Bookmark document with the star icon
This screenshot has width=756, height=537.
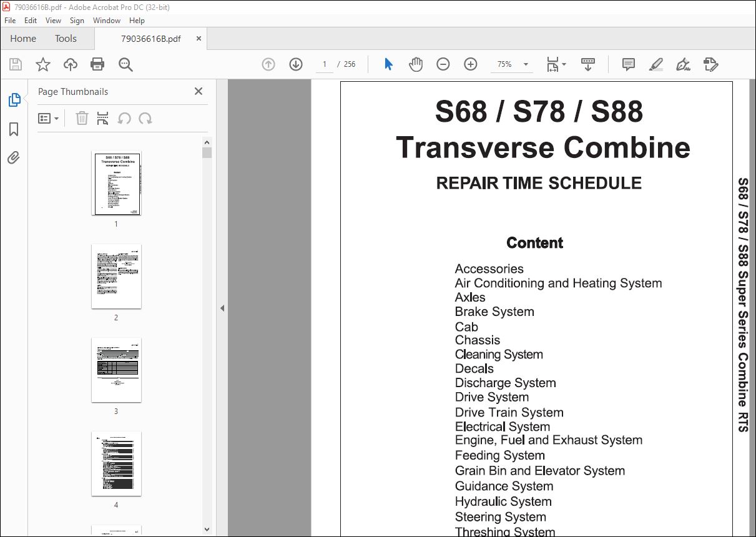[x=43, y=64]
